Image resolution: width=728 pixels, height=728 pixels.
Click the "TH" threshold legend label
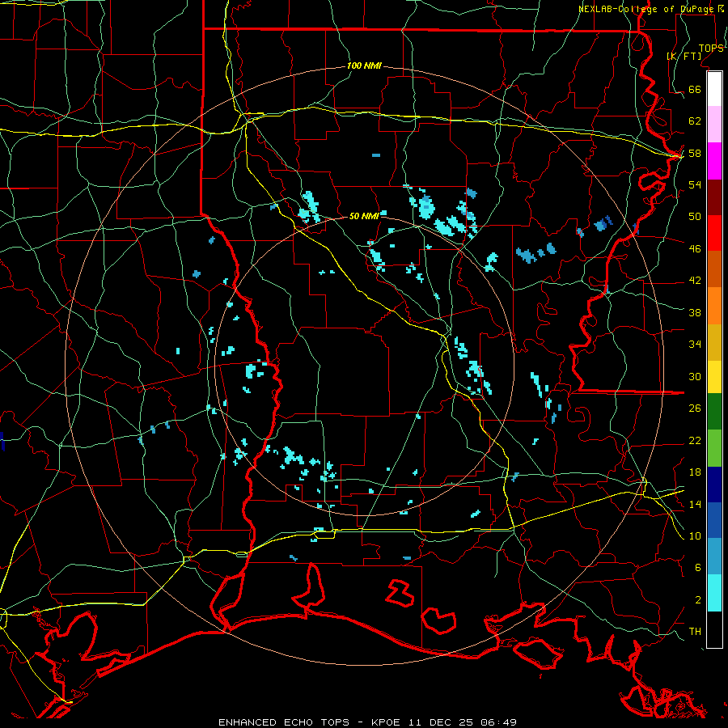[x=695, y=632]
